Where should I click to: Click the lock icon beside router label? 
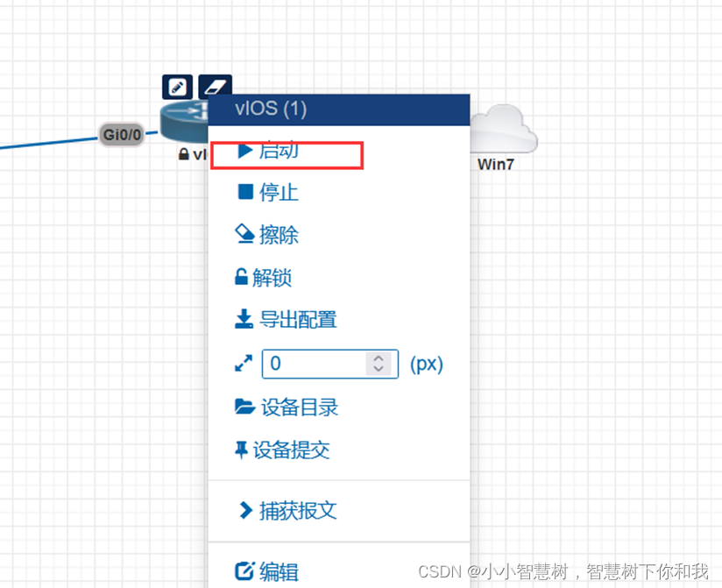[184, 154]
